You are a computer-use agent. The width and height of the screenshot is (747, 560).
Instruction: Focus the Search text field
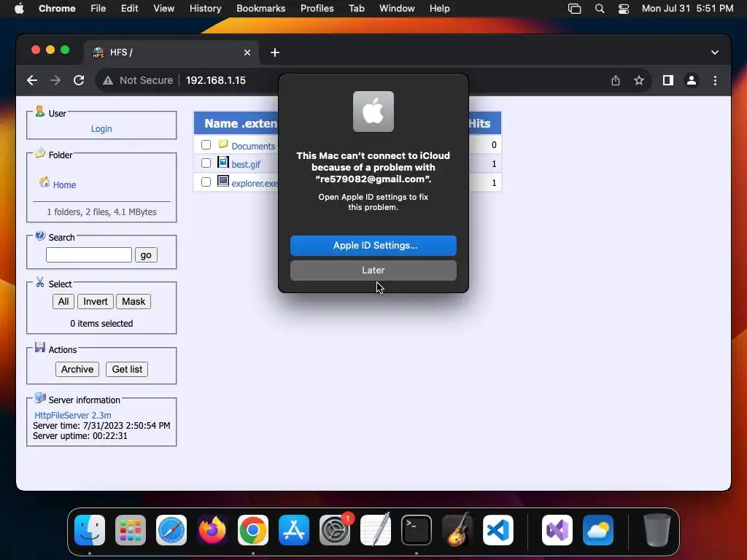click(88, 254)
